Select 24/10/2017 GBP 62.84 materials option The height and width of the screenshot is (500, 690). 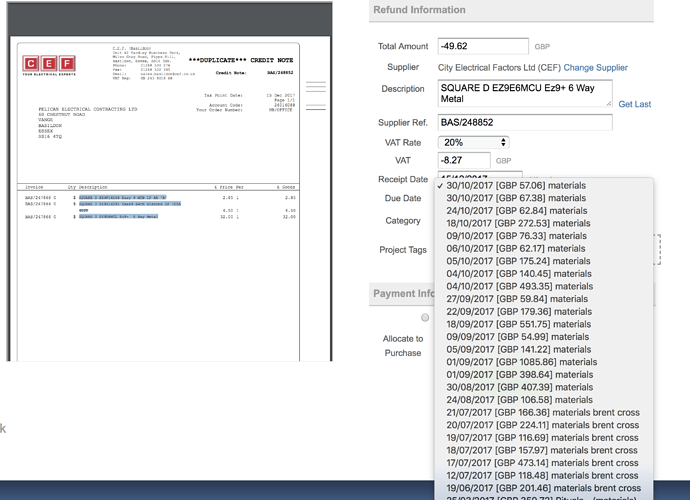543,211
